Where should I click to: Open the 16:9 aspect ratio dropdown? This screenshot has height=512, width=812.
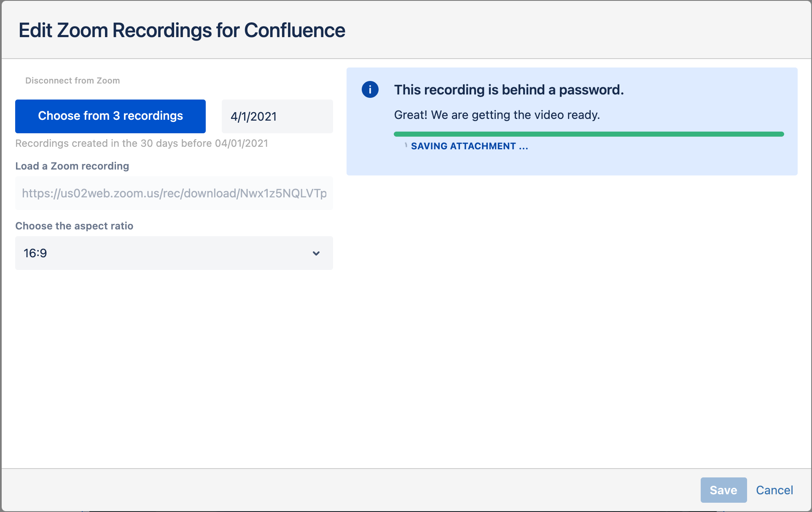tap(174, 253)
